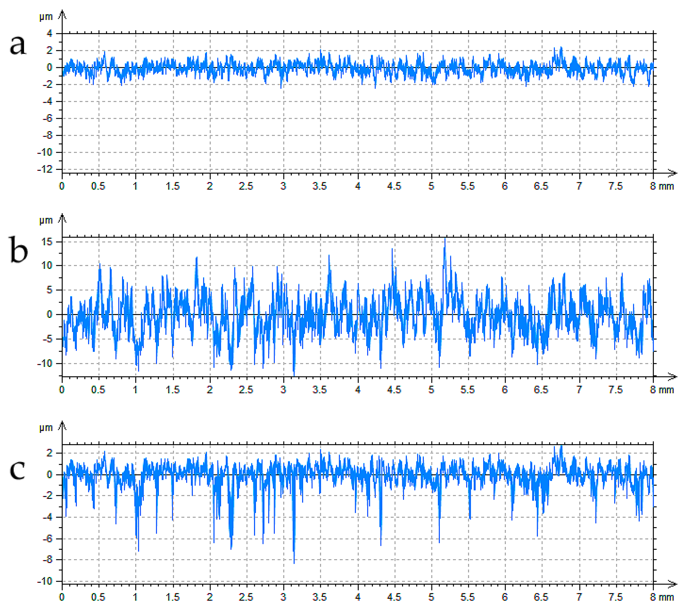Click the panel label letter b
The height and width of the screenshot is (616, 698).
coord(18,250)
